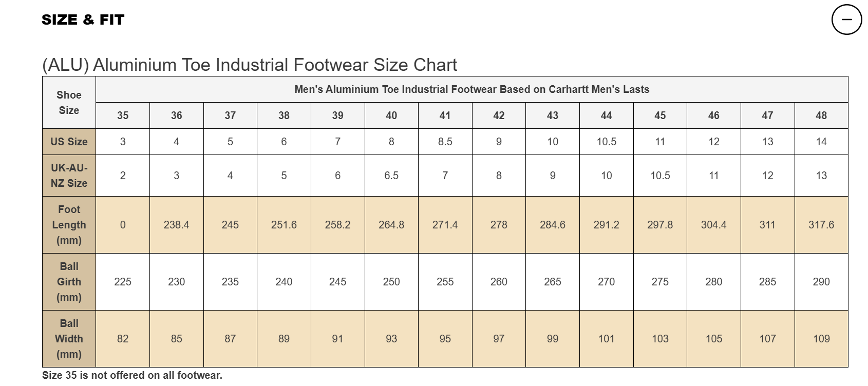Viewport: 868px width, 386px height.
Task: Click foot length 317.6 cell
Action: (821, 225)
